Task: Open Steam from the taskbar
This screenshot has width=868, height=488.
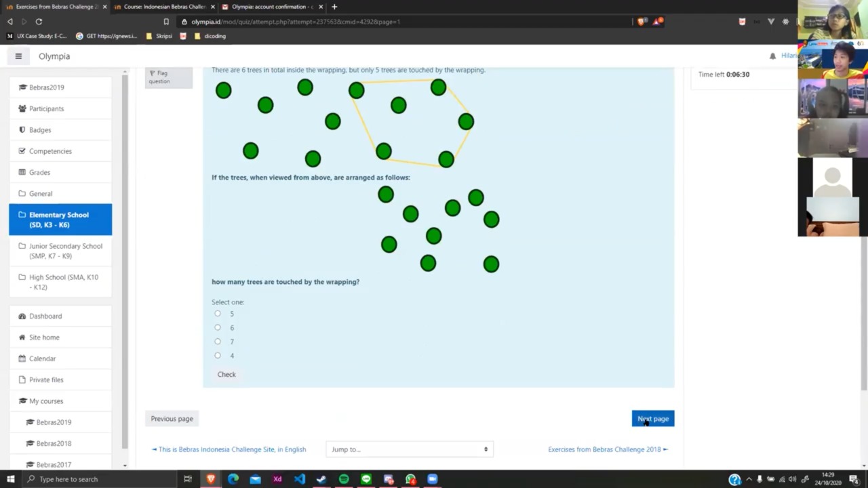Action: point(321,479)
